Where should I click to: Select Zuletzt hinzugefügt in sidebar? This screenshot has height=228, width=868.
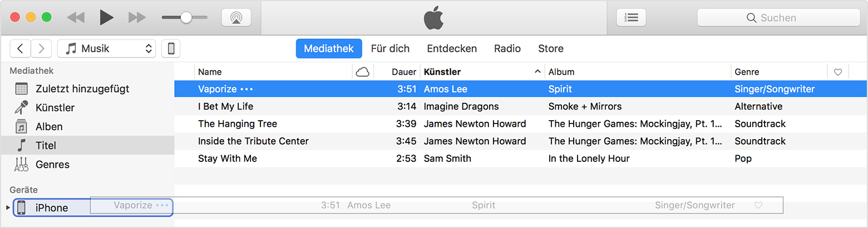coord(87,88)
